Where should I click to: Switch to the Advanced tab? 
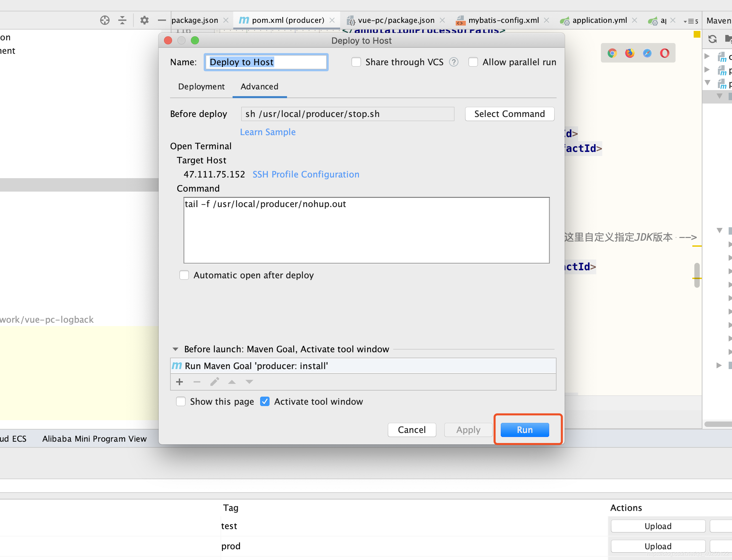coord(259,86)
